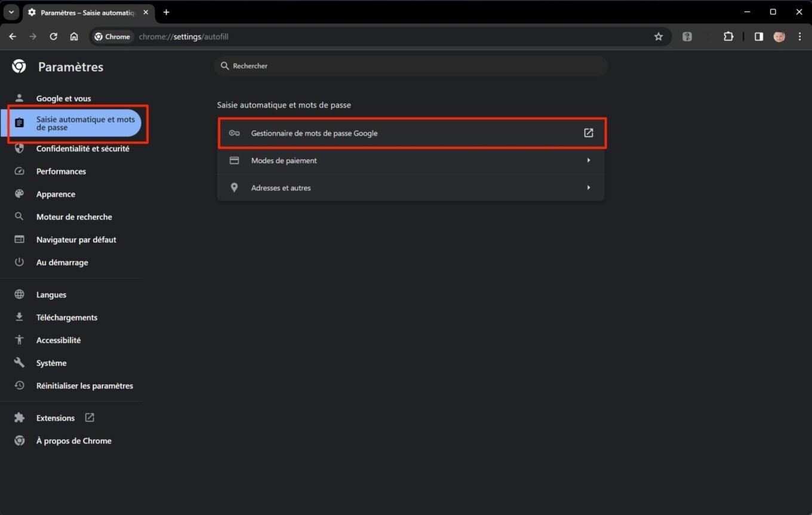
Task: Open Chrome's three-dot menu
Action: click(799, 36)
